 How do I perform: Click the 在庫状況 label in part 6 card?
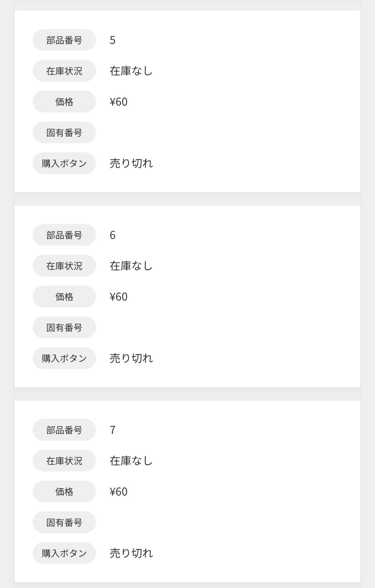64,266
